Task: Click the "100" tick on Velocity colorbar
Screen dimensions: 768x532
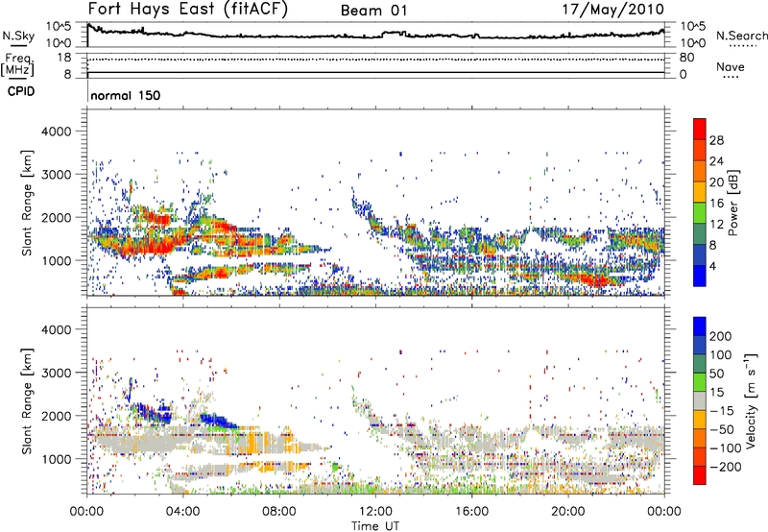Action: pos(721,355)
